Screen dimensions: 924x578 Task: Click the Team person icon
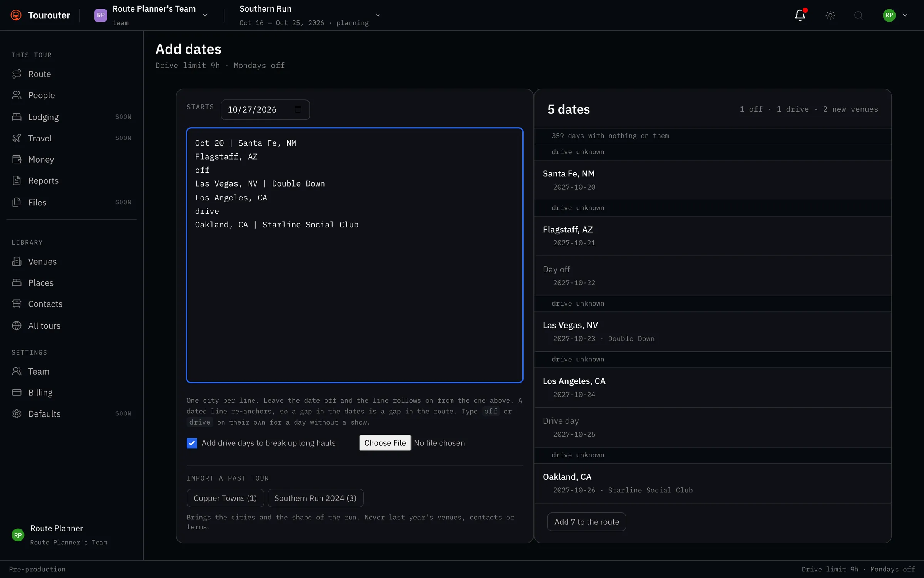(17, 371)
